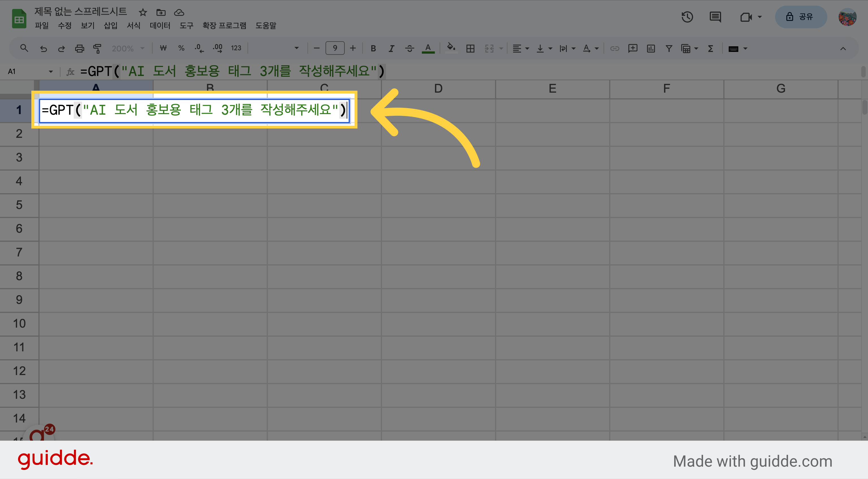Open the 도움말 menu
This screenshot has width=868, height=479.
click(x=266, y=26)
